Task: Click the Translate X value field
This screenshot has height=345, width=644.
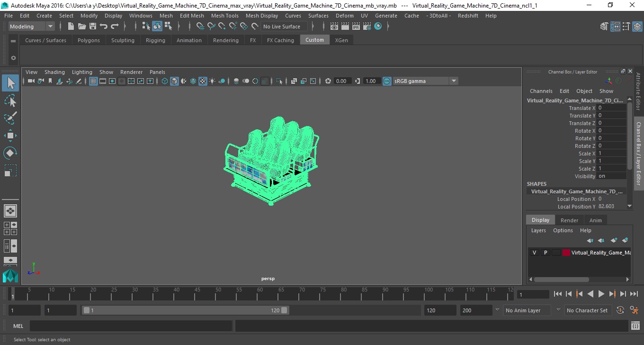Action: 611,108
